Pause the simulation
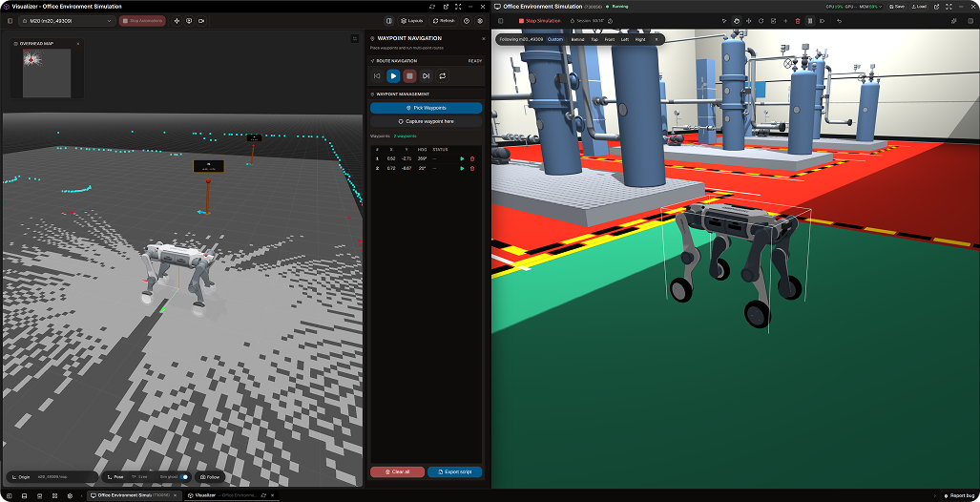The image size is (980, 502). point(810,21)
